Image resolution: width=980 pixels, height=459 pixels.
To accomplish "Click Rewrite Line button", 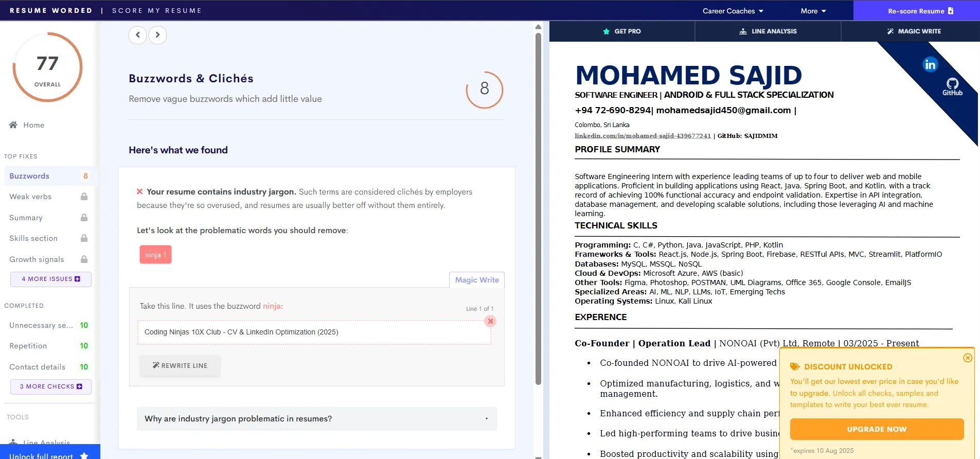I will click(x=180, y=365).
